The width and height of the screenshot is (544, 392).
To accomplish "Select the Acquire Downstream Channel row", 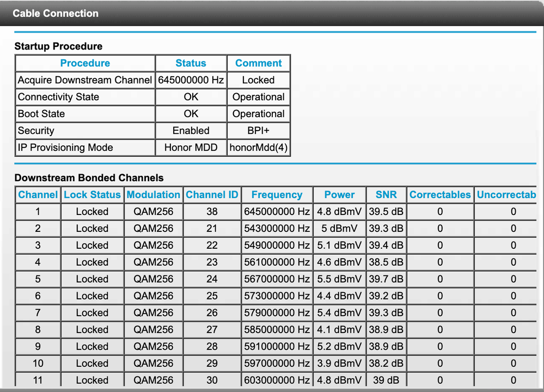I will 84,80.
